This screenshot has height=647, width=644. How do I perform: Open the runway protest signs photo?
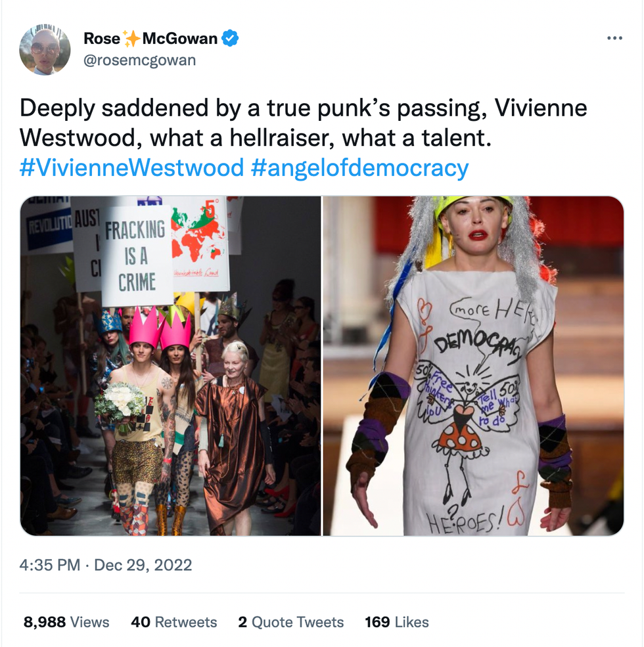coord(170,366)
